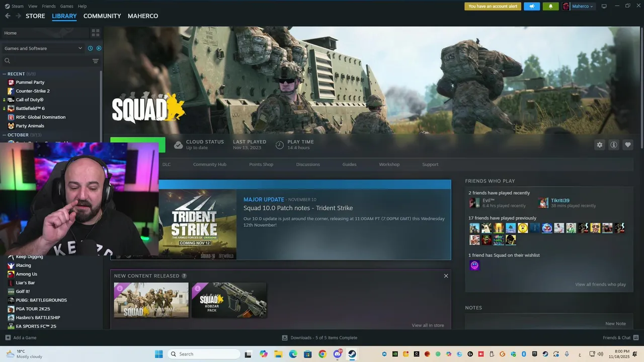Click the Home library button
This screenshot has height=362, width=644.
point(44,33)
